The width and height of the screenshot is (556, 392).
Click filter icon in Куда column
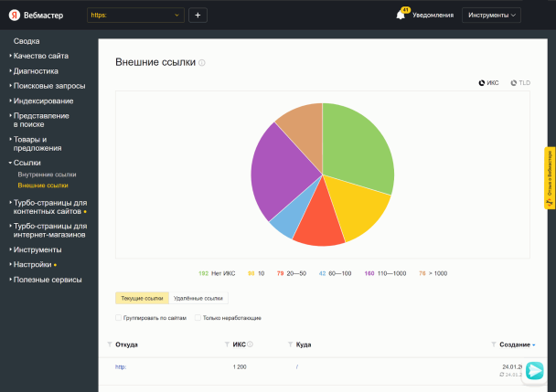pos(291,344)
